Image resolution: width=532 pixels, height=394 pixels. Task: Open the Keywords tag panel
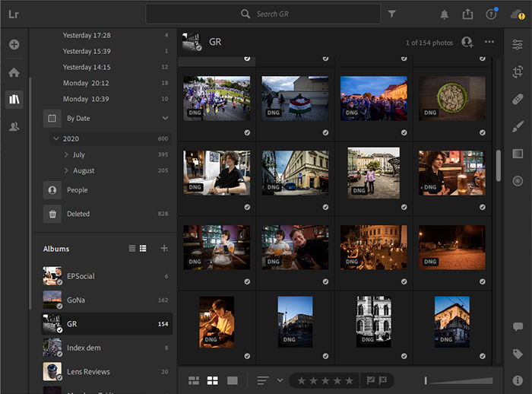point(518,354)
